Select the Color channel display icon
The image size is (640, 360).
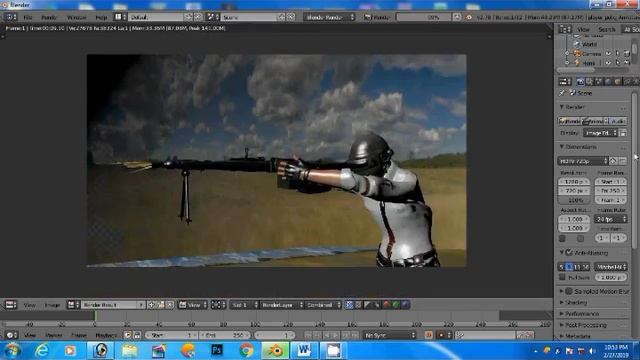tap(358, 304)
